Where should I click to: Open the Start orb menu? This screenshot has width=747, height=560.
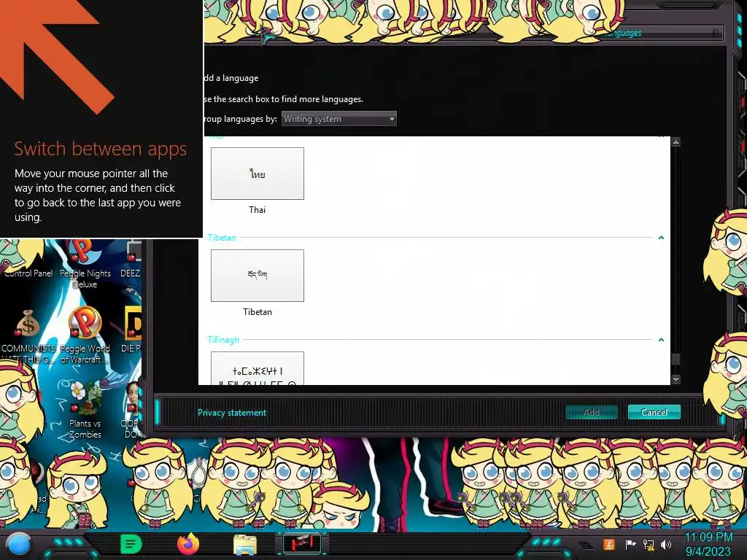coord(19,544)
